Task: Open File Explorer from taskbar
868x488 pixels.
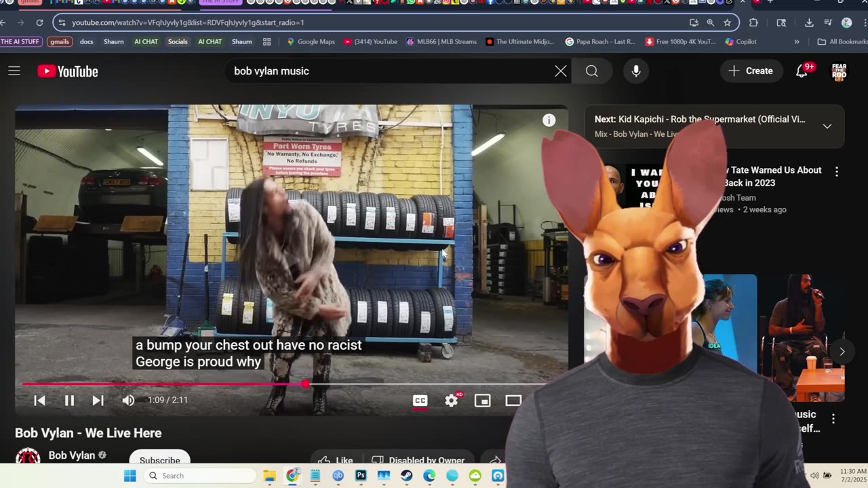Action: pos(269,475)
